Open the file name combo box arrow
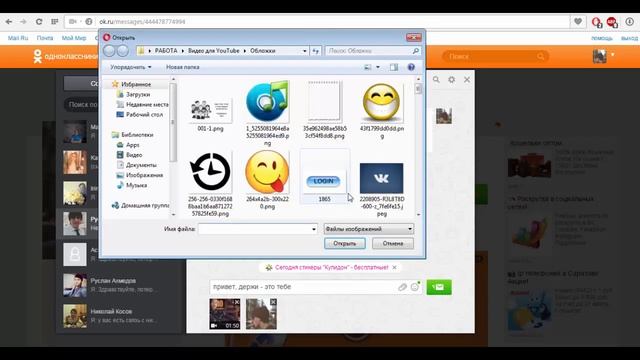 coord(313,229)
